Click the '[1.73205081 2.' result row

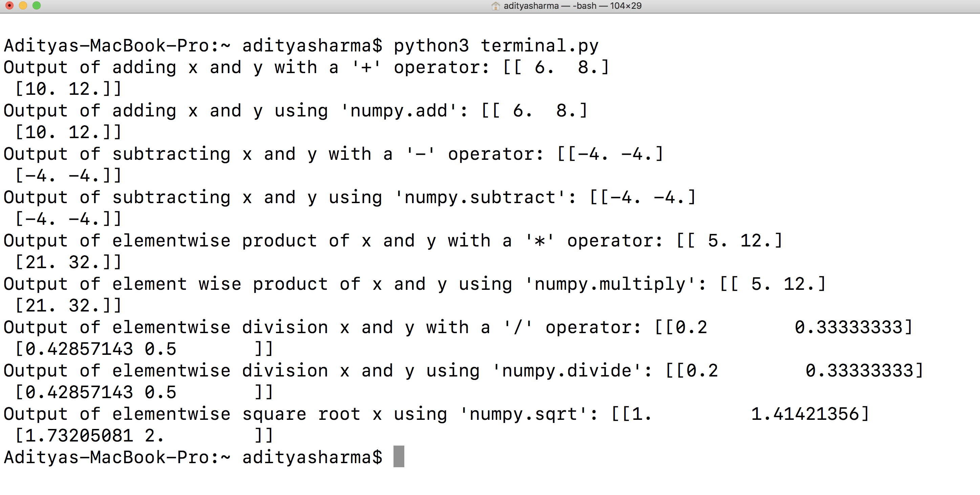pyautogui.click(x=144, y=436)
